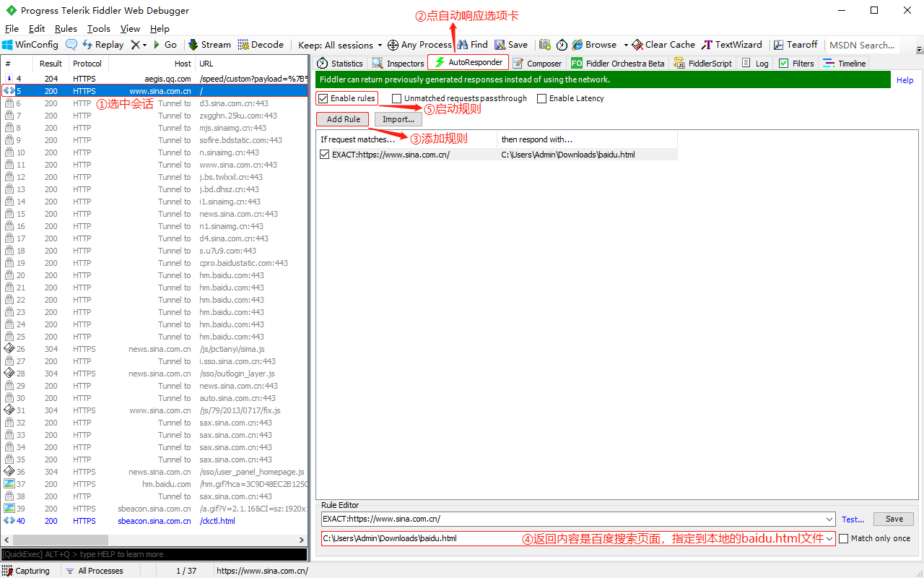The height and width of the screenshot is (578, 924).
Task: Check the Match only once box
Action: (x=843, y=538)
